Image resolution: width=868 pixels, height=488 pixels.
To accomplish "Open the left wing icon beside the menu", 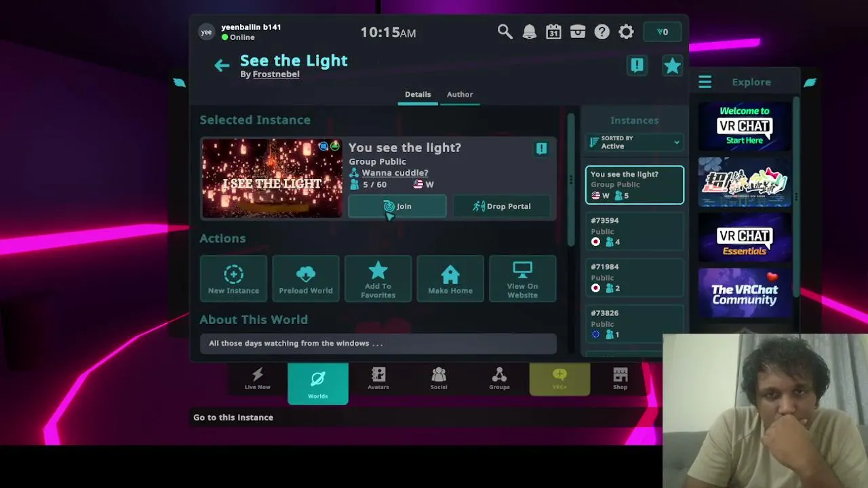I will [x=179, y=83].
